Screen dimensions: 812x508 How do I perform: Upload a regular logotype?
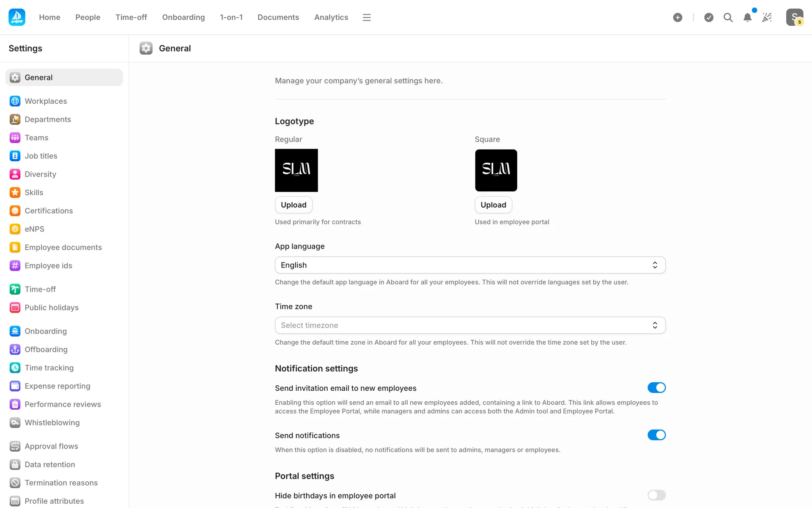click(x=294, y=205)
